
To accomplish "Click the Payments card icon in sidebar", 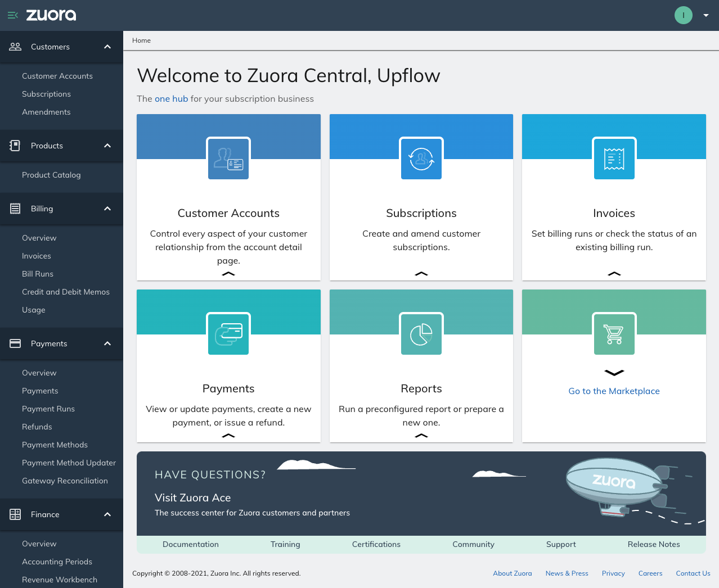I will tap(15, 343).
